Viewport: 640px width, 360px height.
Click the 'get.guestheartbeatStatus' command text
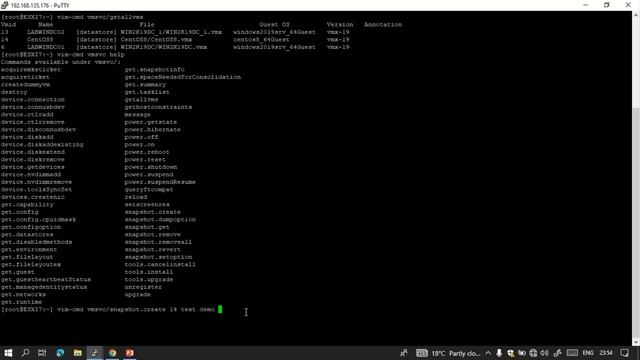[x=46, y=280]
